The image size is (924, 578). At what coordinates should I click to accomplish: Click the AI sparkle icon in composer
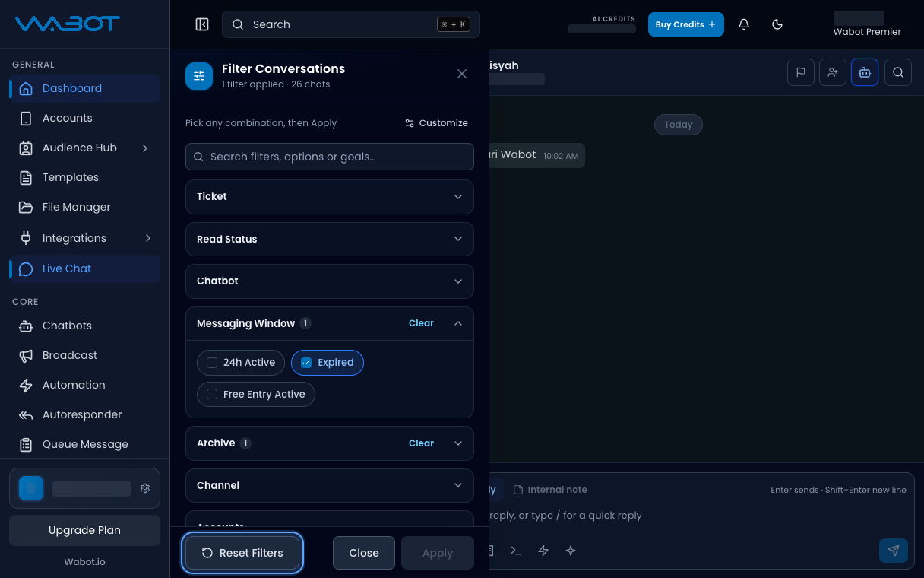point(571,551)
